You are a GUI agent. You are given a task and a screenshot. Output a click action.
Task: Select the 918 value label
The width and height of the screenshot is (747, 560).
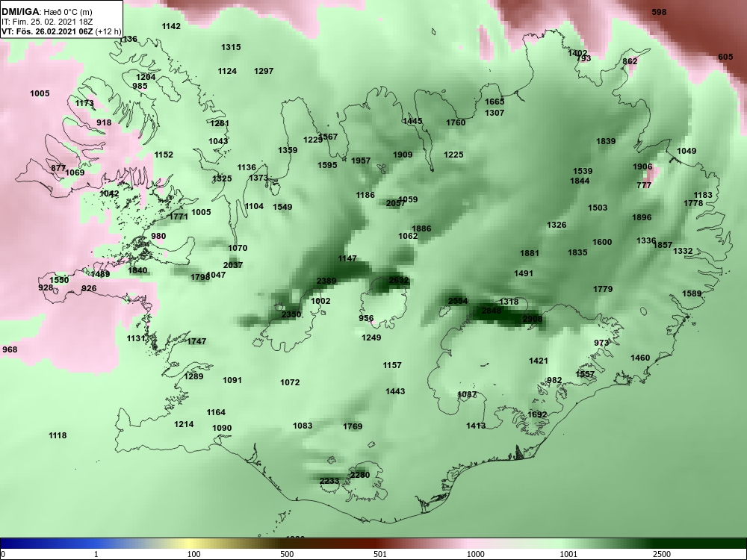104,123
